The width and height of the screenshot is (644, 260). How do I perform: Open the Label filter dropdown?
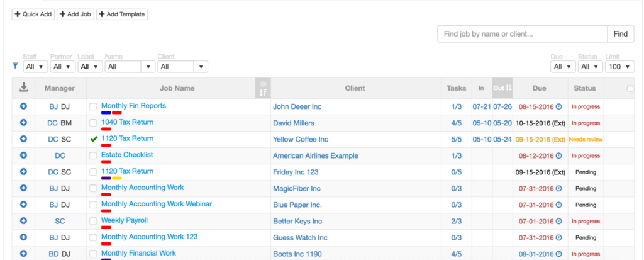click(x=90, y=66)
